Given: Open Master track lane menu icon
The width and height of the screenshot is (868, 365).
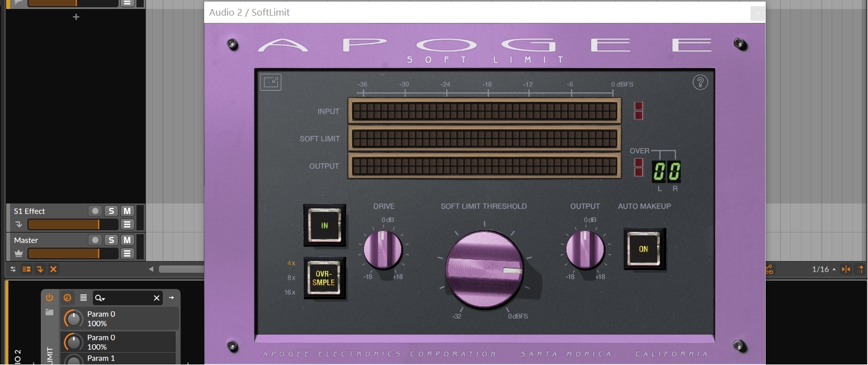Looking at the screenshot, I should [x=128, y=254].
